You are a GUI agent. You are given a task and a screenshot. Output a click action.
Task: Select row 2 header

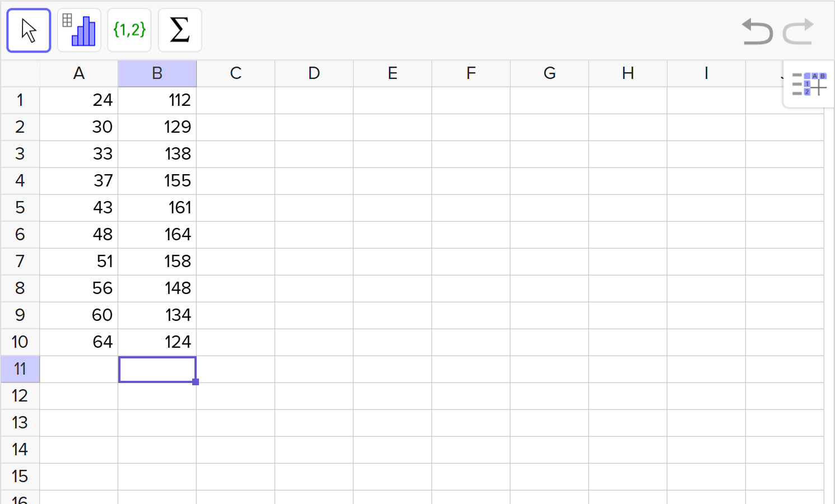(20, 127)
